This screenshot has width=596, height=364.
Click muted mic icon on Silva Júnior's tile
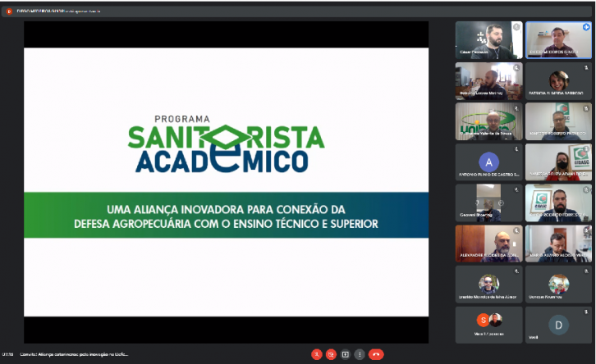coord(516,271)
